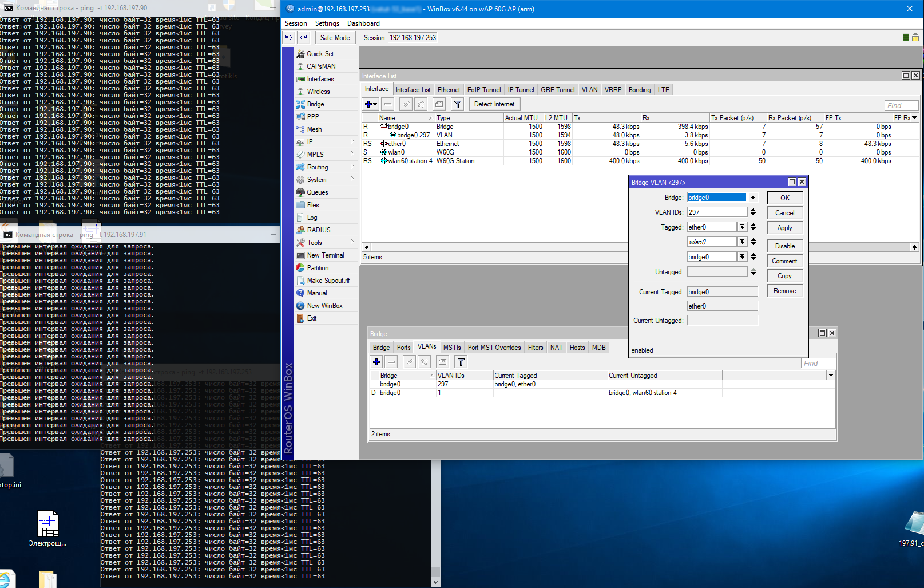The width and height of the screenshot is (924, 588).
Task: Open the Bridge field dropdown in VLAN dialog
Action: (752, 198)
